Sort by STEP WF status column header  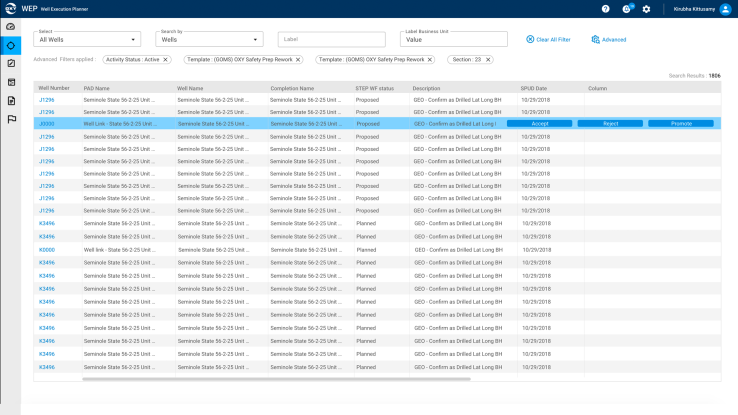coord(374,88)
